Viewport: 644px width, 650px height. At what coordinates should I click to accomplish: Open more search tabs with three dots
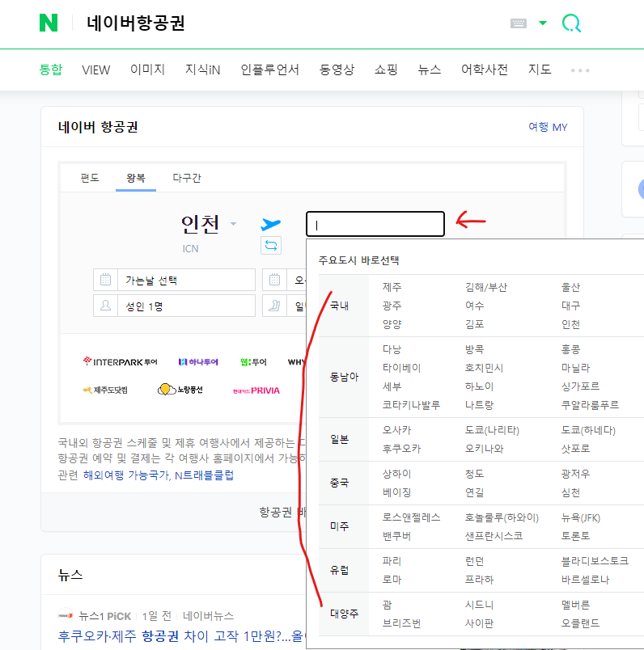[x=580, y=70]
